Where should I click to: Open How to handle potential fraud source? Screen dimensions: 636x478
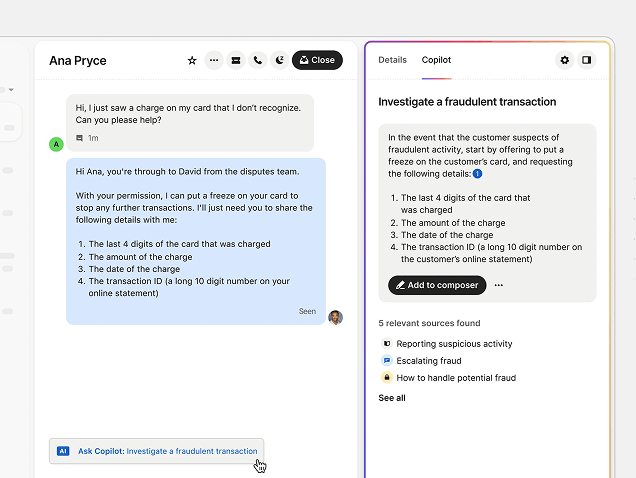[x=456, y=378]
